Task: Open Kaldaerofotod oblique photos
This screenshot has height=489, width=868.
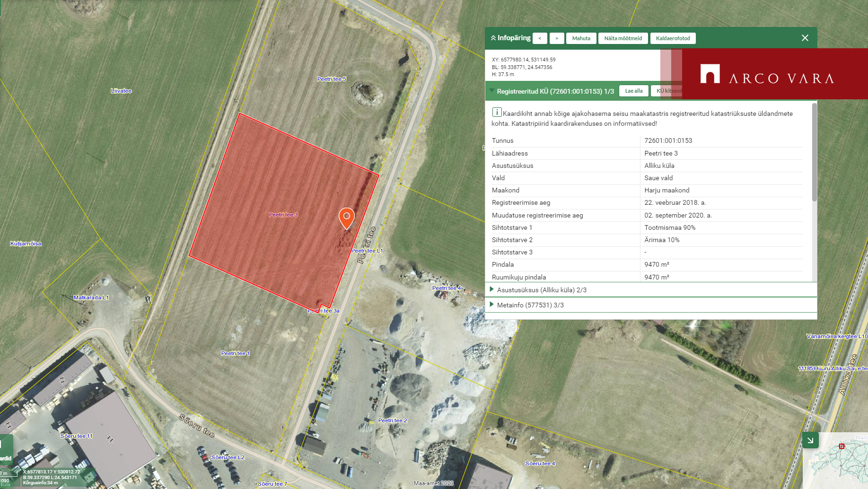Action: [673, 38]
